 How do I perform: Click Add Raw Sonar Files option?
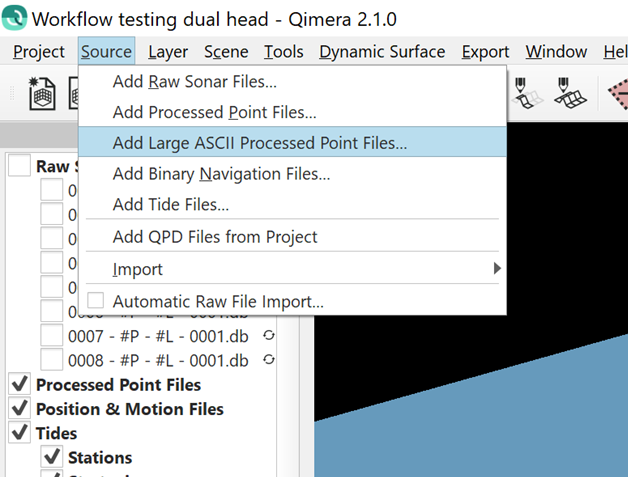(194, 82)
